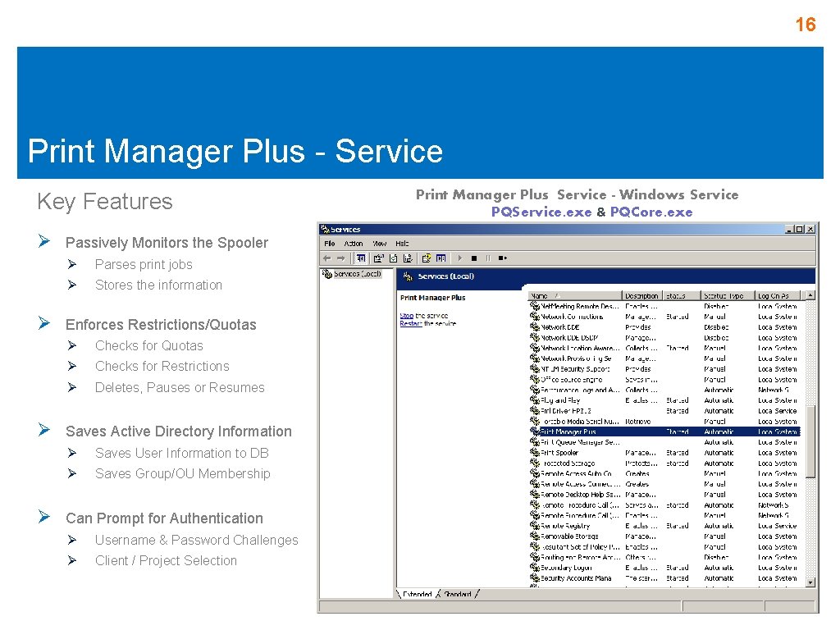840x630 pixels.
Task: Select the Network Connections service row
Action: click(664, 317)
